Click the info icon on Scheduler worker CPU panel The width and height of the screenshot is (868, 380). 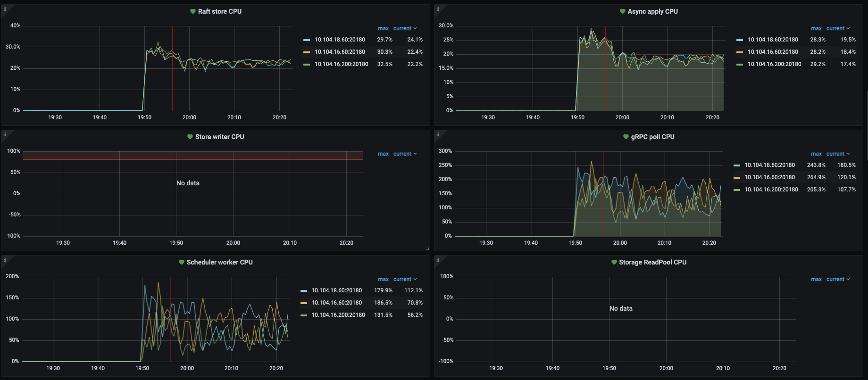point(5,260)
